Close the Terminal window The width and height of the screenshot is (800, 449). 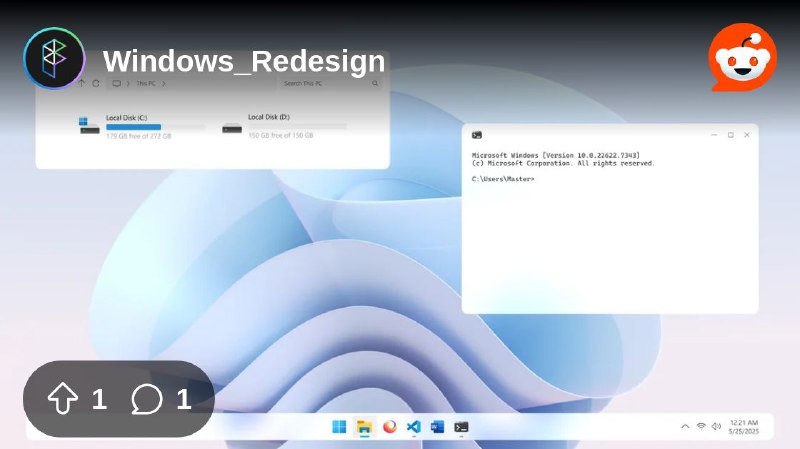click(747, 135)
